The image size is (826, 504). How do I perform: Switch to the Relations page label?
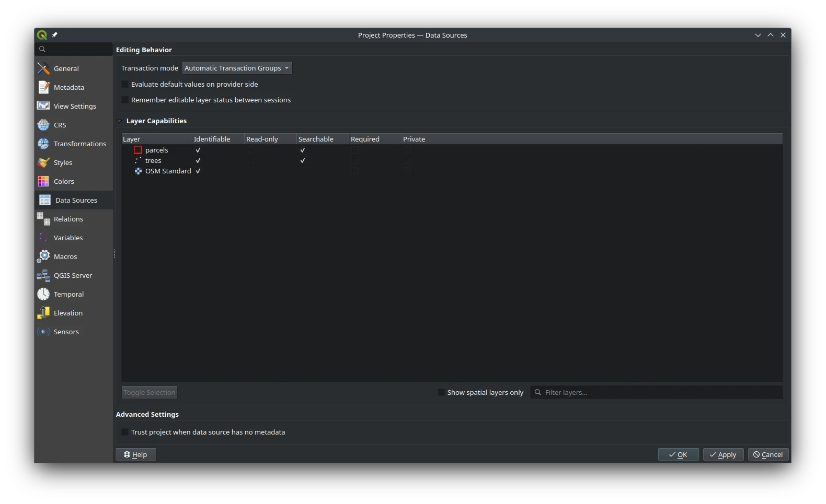68,219
